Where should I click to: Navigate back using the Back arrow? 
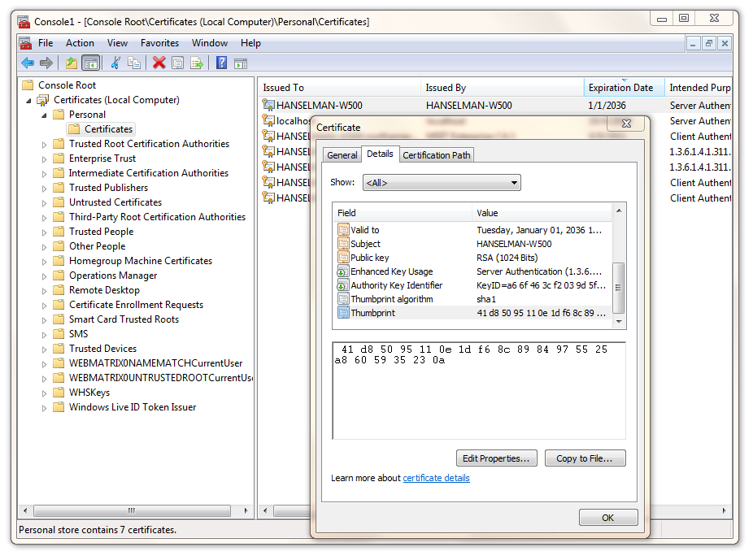click(28, 63)
